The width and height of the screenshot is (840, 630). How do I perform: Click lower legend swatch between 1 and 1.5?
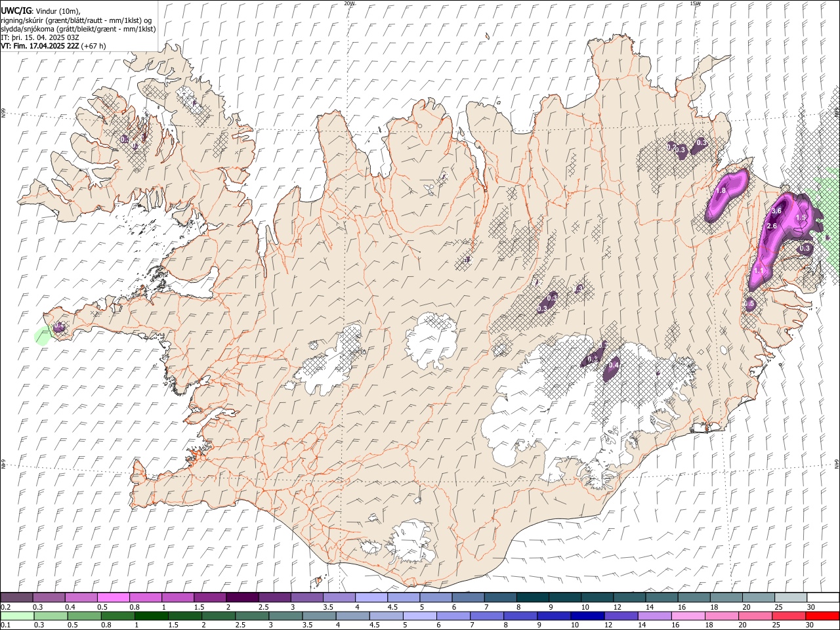click(151, 616)
